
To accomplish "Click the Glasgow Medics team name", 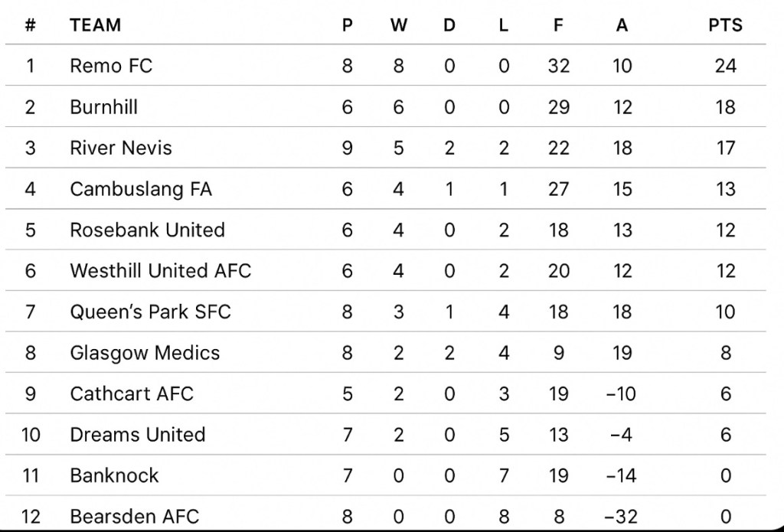I will click(145, 353).
